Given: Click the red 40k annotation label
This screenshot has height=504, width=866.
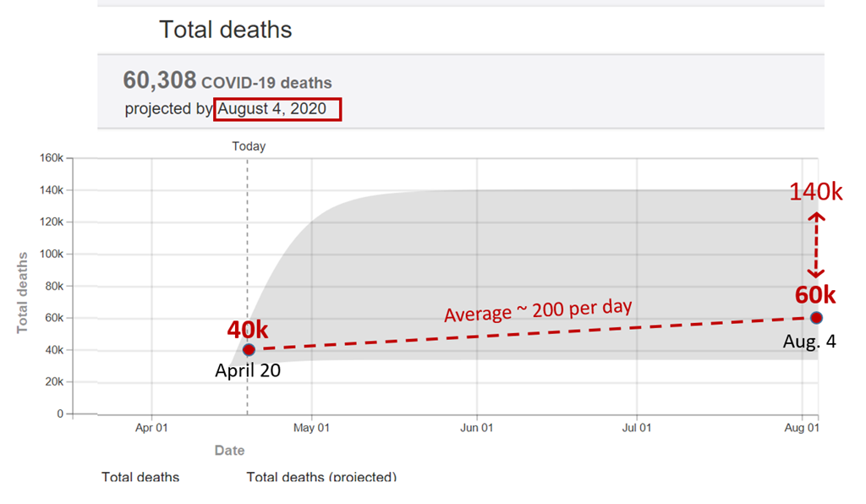Looking at the screenshot, I should (x=247, y=329).
